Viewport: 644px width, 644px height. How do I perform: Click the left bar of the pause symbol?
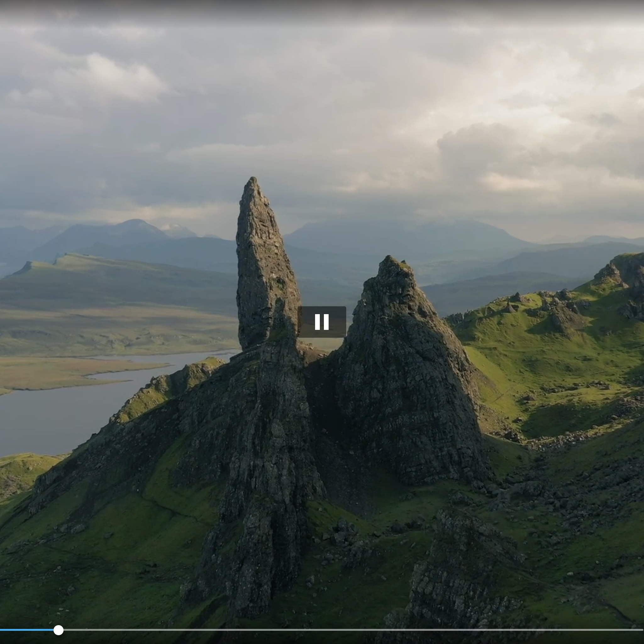pos(317,322)
